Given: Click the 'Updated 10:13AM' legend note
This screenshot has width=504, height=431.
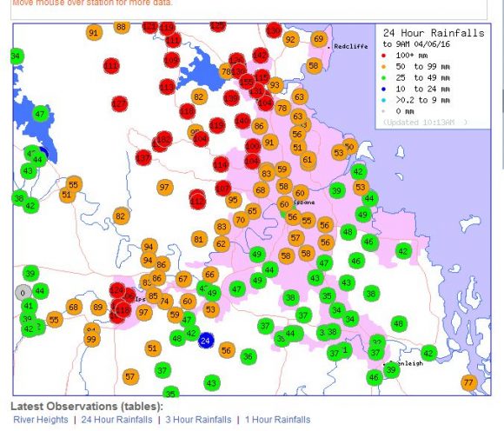Looking at the screenshot, I should tap(425, 123).
